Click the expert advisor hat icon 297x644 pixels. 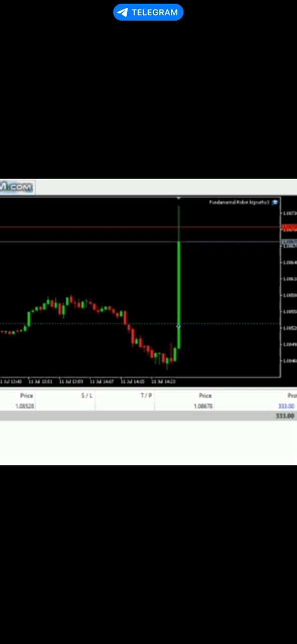click(275, 202)
